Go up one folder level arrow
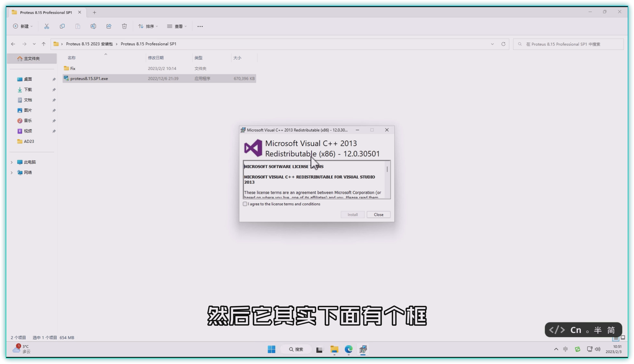 point(44,44)
